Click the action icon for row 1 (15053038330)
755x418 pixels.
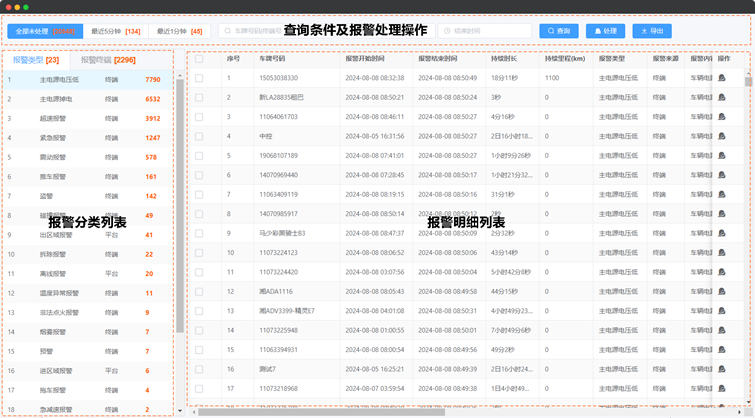tap(721, 78)
